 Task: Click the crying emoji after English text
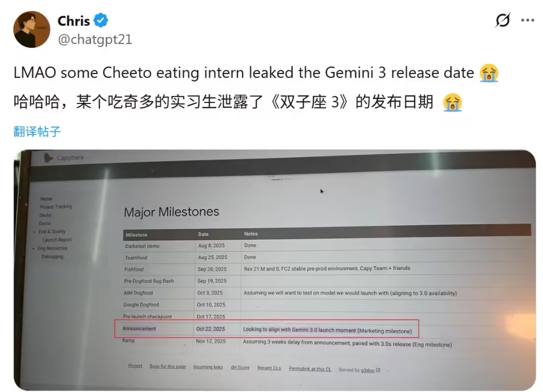[x=489, y=73]
